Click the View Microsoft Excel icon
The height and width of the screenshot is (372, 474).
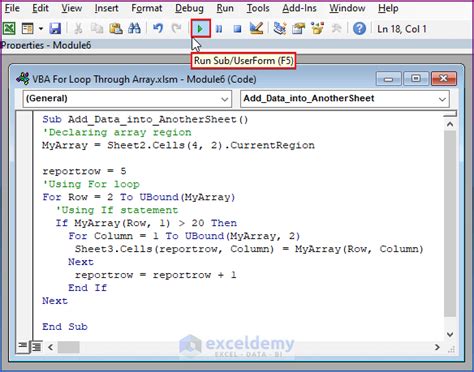[9, 29]
